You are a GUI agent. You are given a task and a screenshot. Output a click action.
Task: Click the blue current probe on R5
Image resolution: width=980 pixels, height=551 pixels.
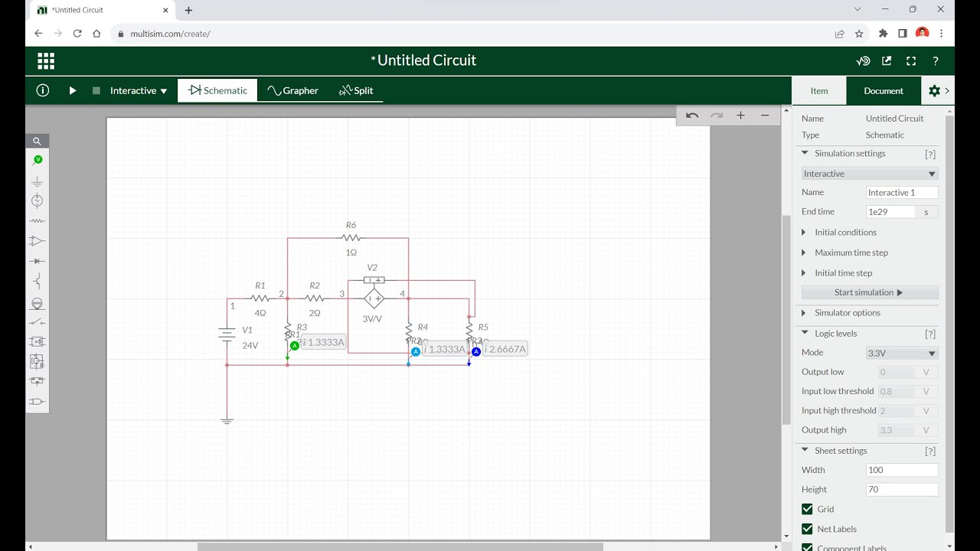[476, 352]
